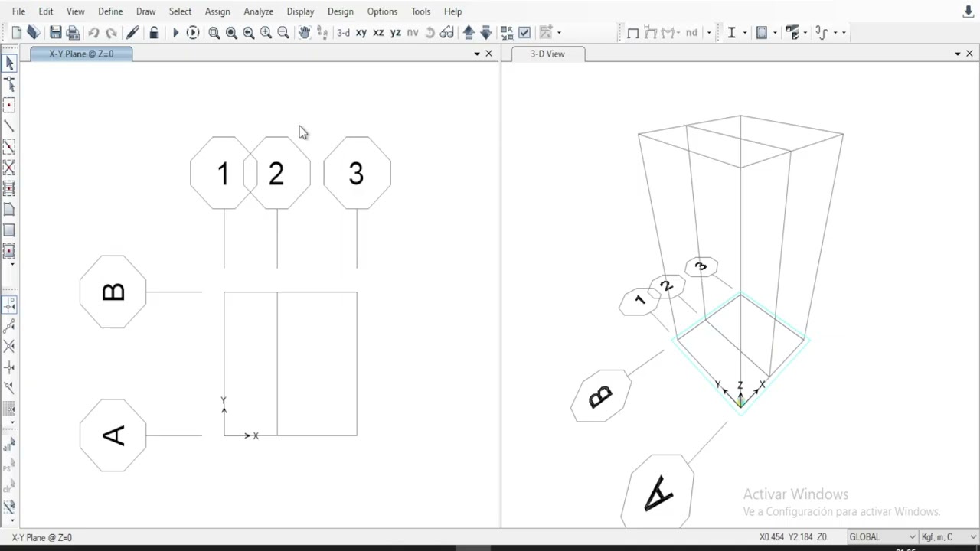Choose the quick draw braces X tool

pos(9,168)
